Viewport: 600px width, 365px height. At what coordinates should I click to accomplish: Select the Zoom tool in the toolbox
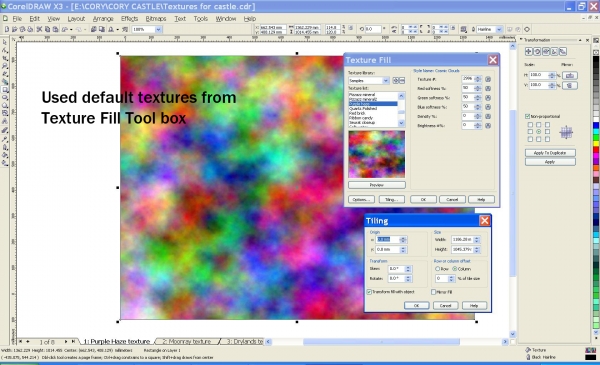tap(5, 66)
